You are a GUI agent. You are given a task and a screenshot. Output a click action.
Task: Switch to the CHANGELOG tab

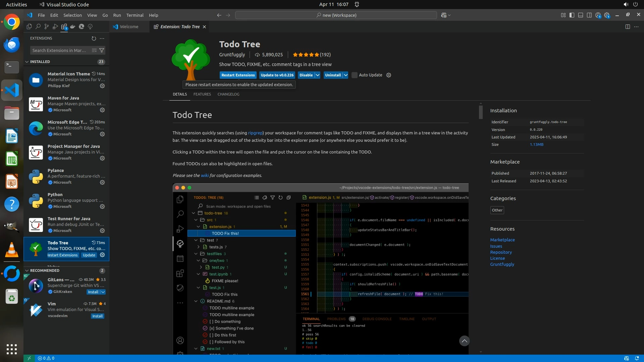pos(228,94)
